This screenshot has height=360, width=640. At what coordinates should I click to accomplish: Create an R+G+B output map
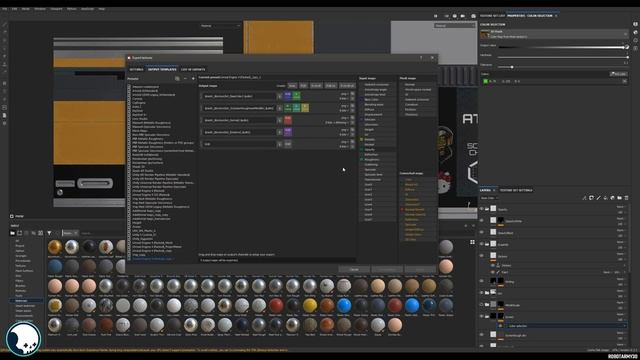(x=316, y=86)
